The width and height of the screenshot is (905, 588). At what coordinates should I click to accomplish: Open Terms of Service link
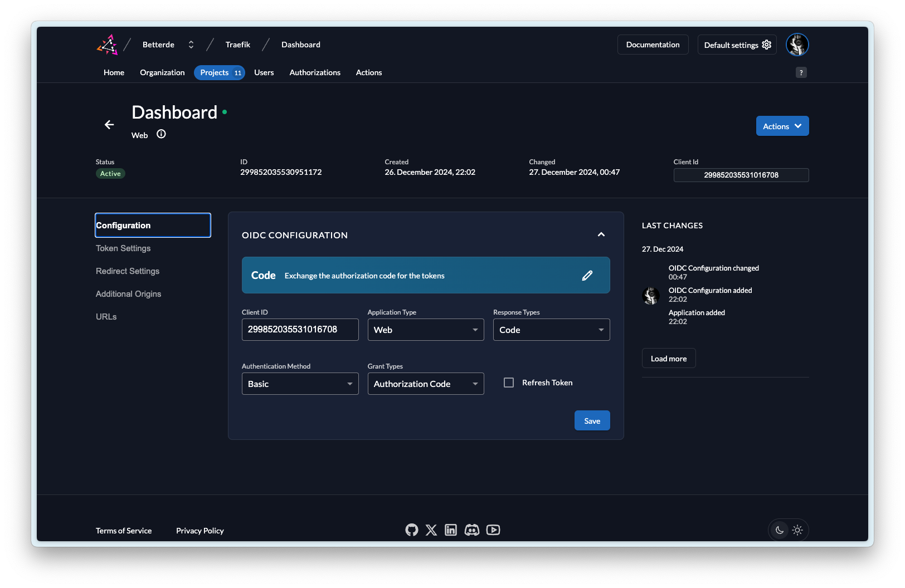[124, 531]
